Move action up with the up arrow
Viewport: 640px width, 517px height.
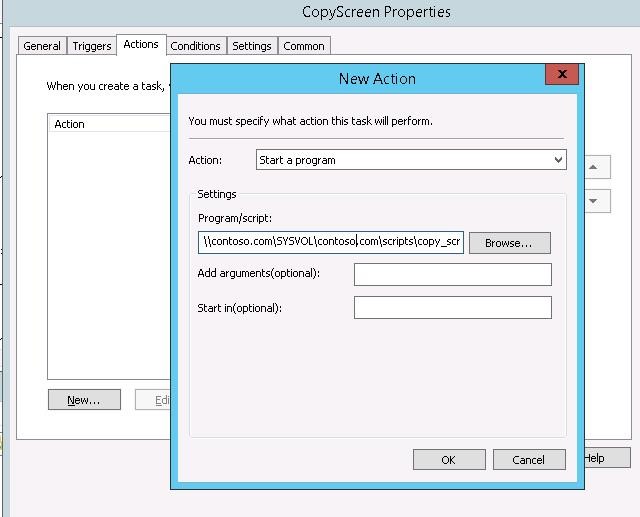click(594, 167)
